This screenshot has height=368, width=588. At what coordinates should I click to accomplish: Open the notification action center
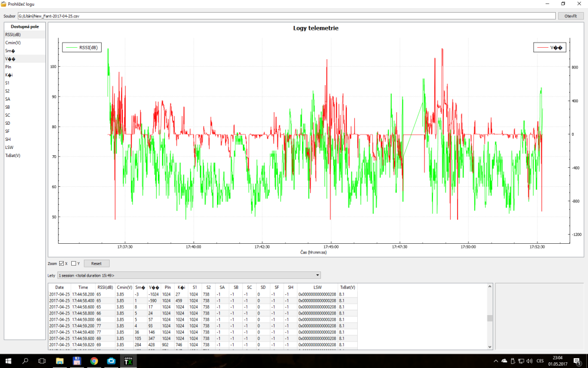tap(578, 361)
